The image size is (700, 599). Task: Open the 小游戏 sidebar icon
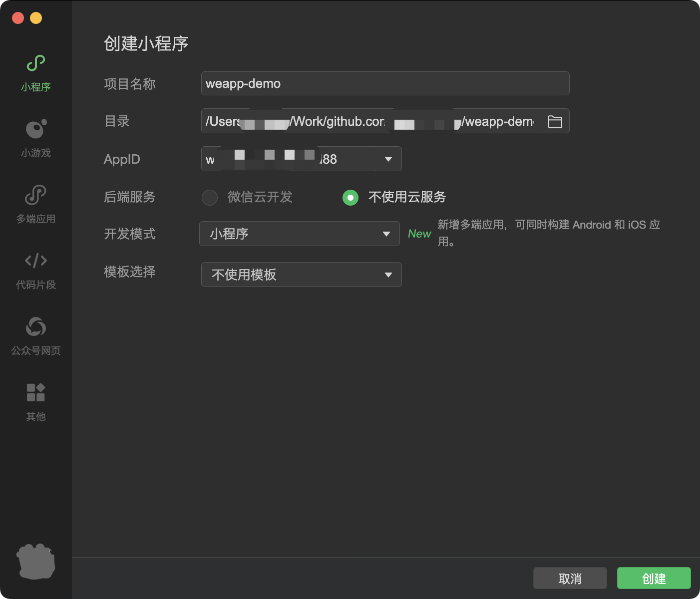36,129
